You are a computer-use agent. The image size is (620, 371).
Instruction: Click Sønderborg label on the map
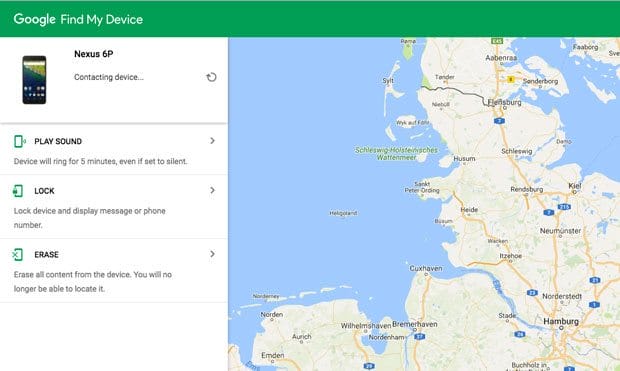pos(540,81)
